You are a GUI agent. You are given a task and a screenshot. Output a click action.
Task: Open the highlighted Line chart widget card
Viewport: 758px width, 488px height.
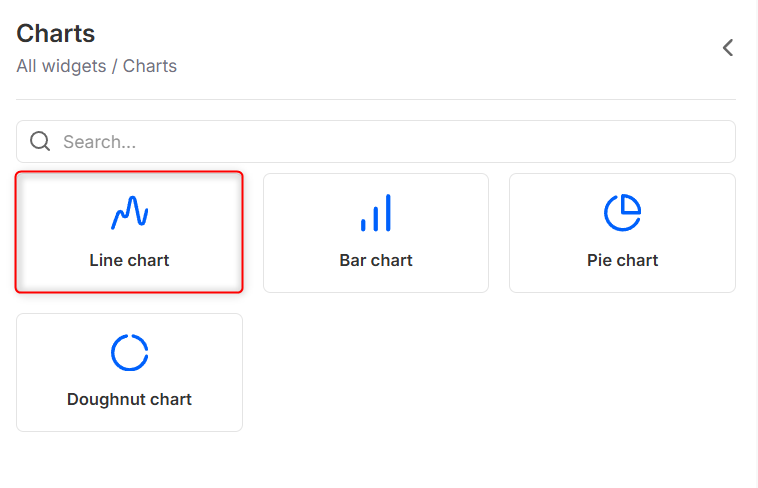129,233
